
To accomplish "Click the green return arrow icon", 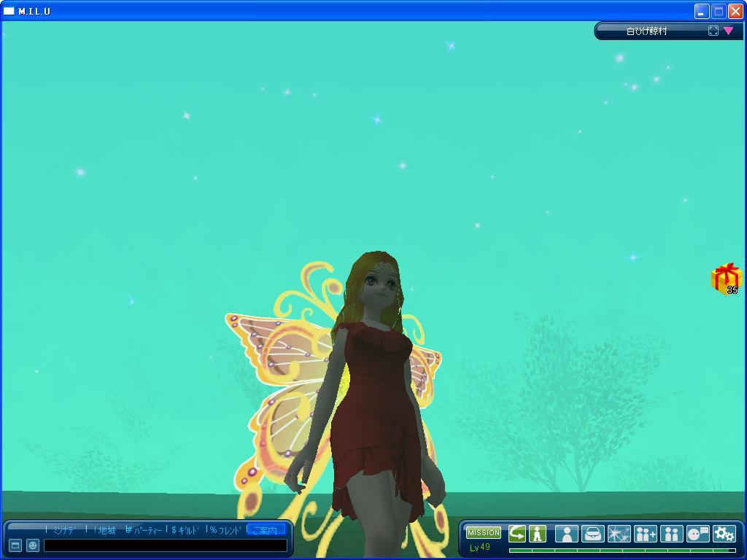I will coord(517,533).
